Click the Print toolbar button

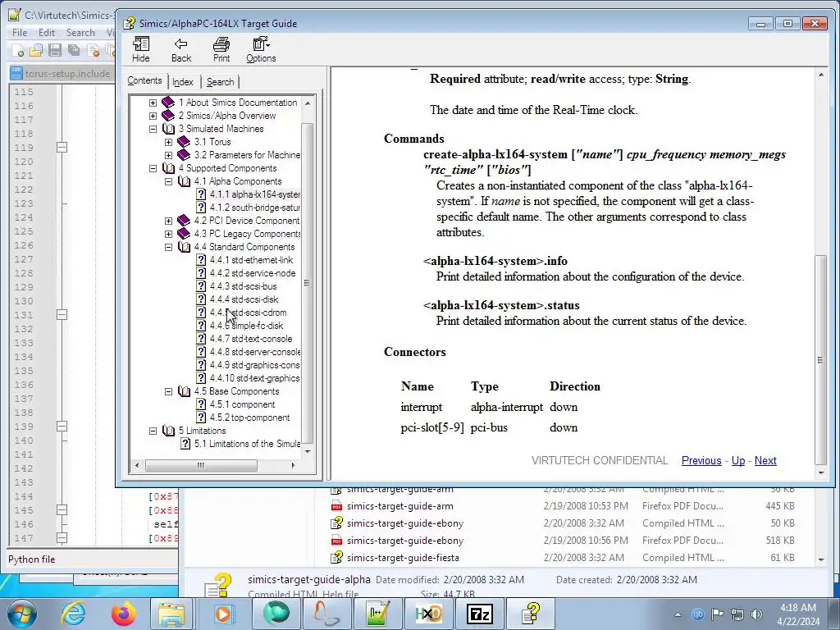click(x=221, y=50)
